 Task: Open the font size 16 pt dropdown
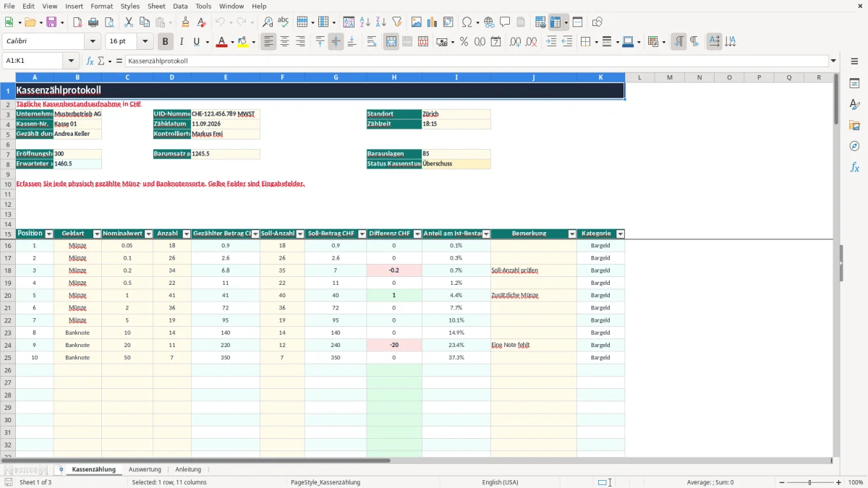tap(145, 42)
